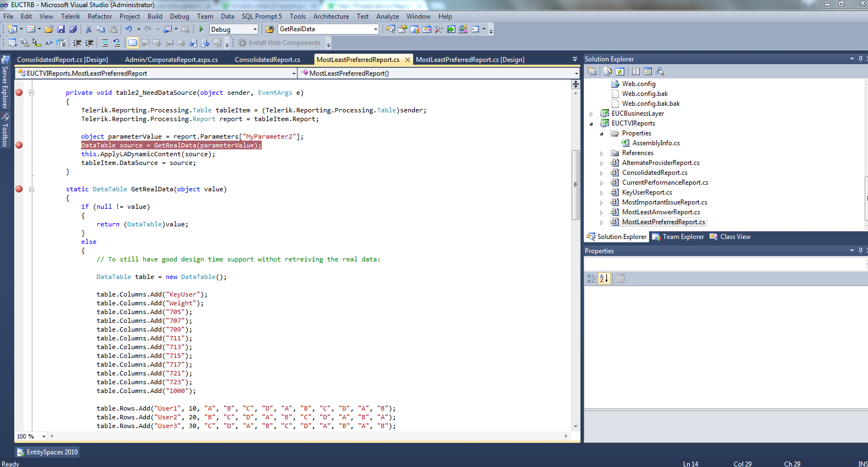
Task: Click the Cut scissors icon
Action: point(88,29)
